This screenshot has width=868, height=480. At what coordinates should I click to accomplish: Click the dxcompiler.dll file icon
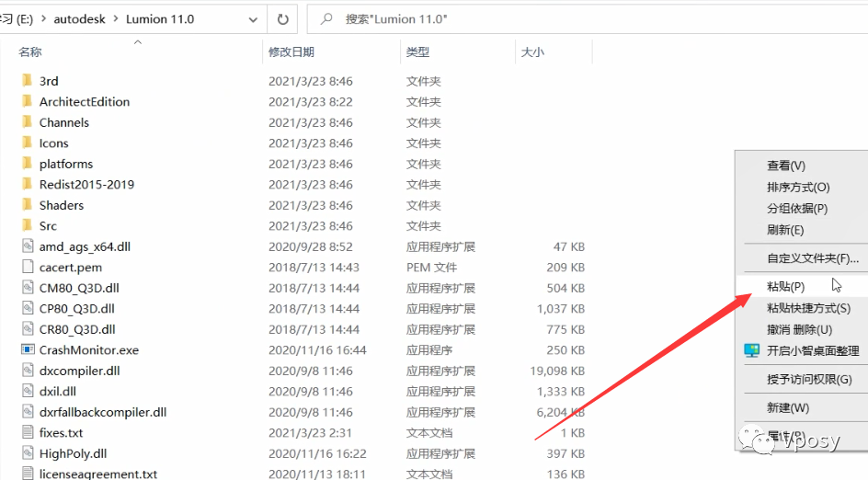pyautogui.click(x=28, y=371)
